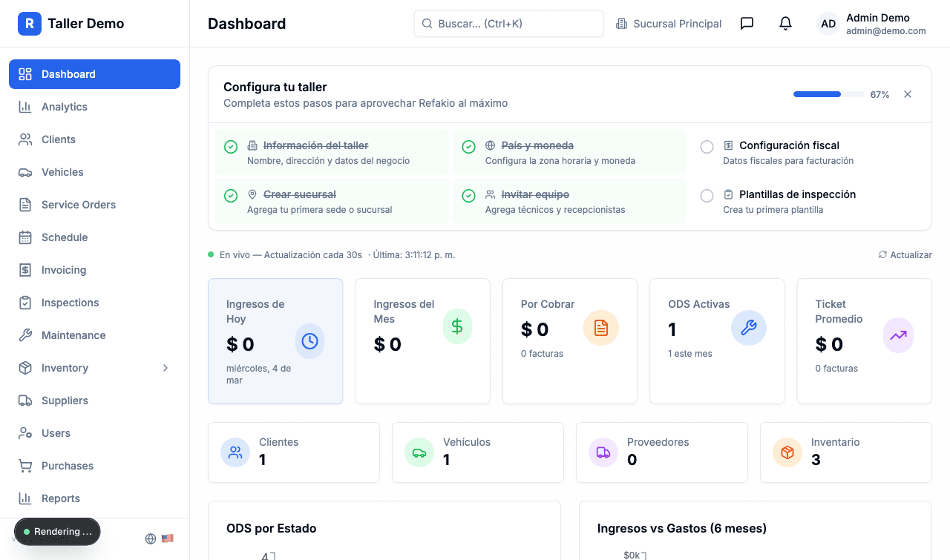
Task: Toggle the País y moneda checkmark
Action: 468,147
